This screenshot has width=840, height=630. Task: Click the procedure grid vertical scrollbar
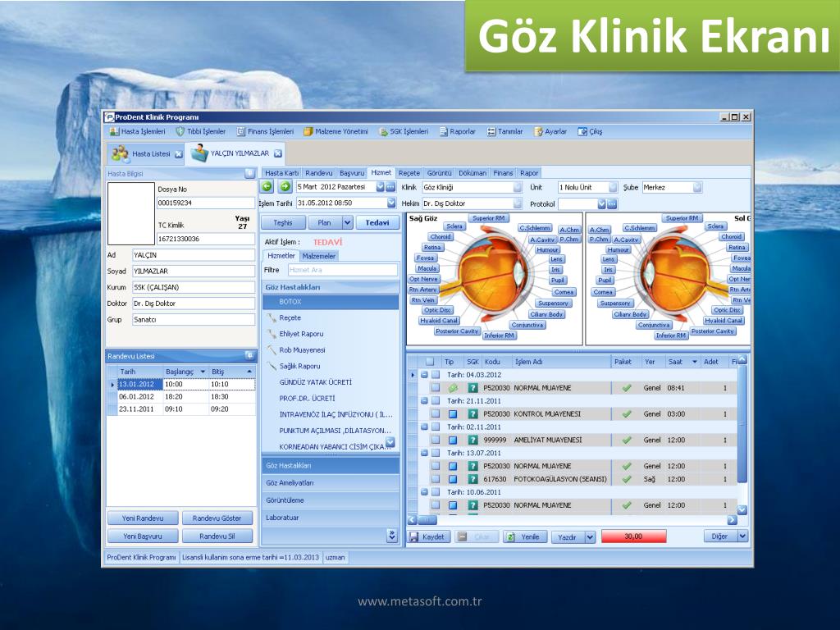pos(742,435)
